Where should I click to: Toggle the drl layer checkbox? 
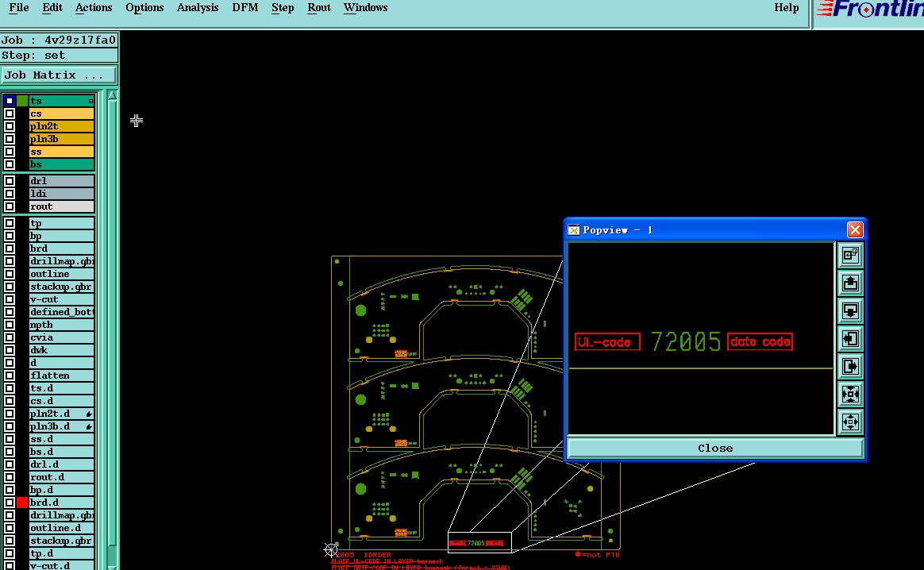[10, 181]
